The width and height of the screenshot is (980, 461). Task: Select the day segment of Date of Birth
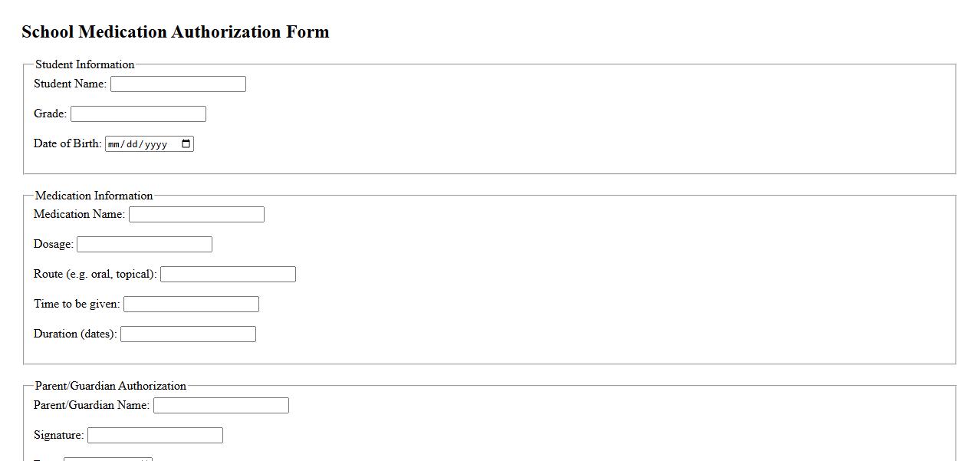[132, 144]
